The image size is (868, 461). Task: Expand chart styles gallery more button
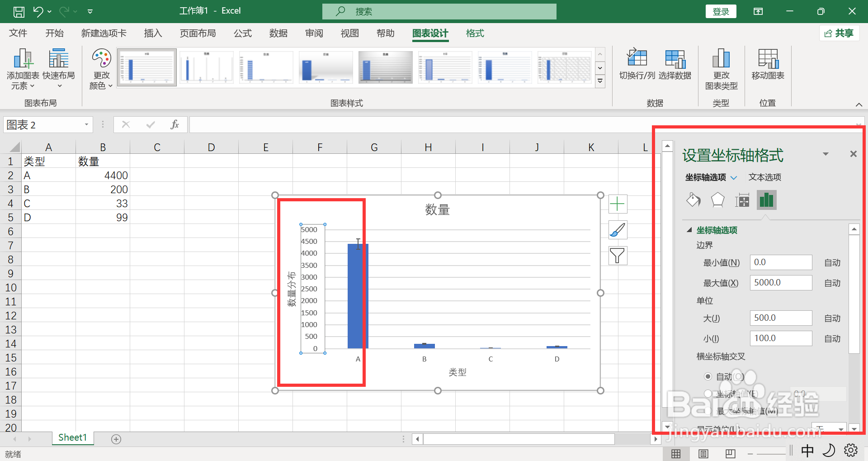[x=600, y=82]
